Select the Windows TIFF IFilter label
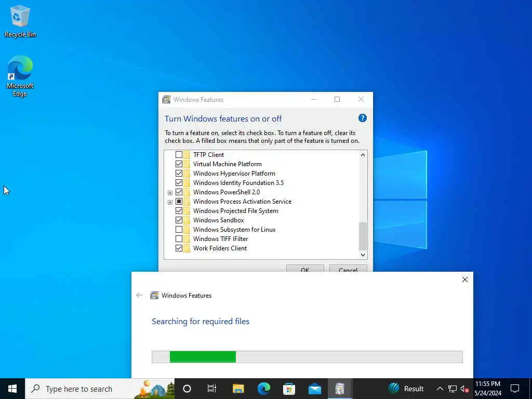The image size is (532, 399). click(x=220, y=239)
